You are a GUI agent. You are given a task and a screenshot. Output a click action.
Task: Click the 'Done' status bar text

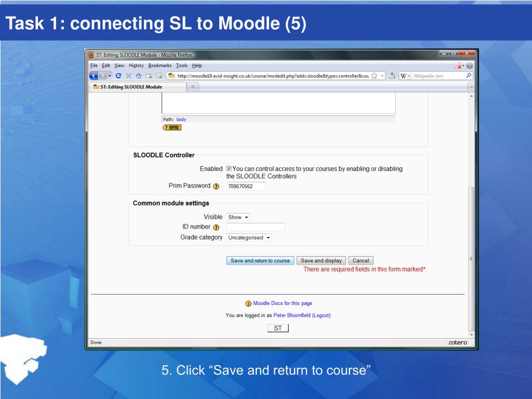pos(96,342)
